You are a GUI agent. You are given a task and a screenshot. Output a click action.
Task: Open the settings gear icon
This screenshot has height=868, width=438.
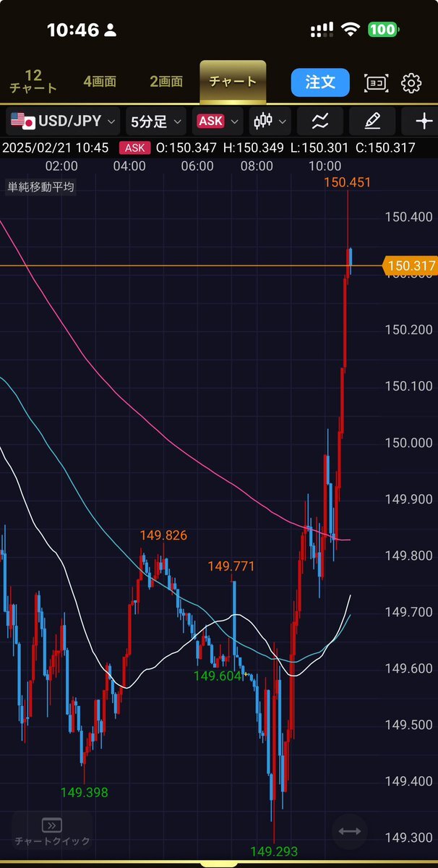click(x=411, y=82)
